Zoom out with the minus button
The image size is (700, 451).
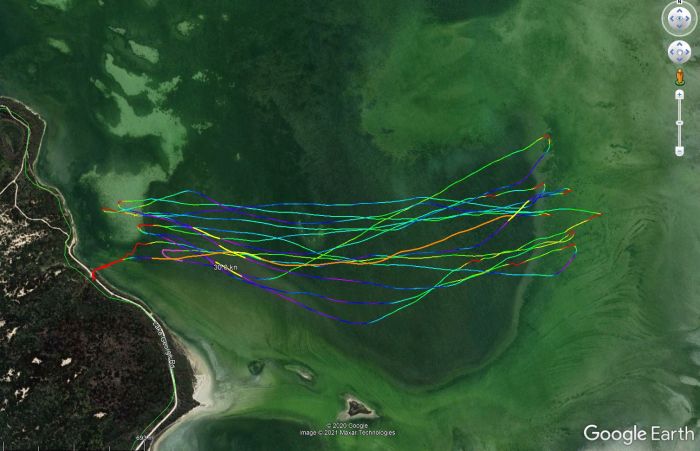pyautogui.click(x=679, y=151)
